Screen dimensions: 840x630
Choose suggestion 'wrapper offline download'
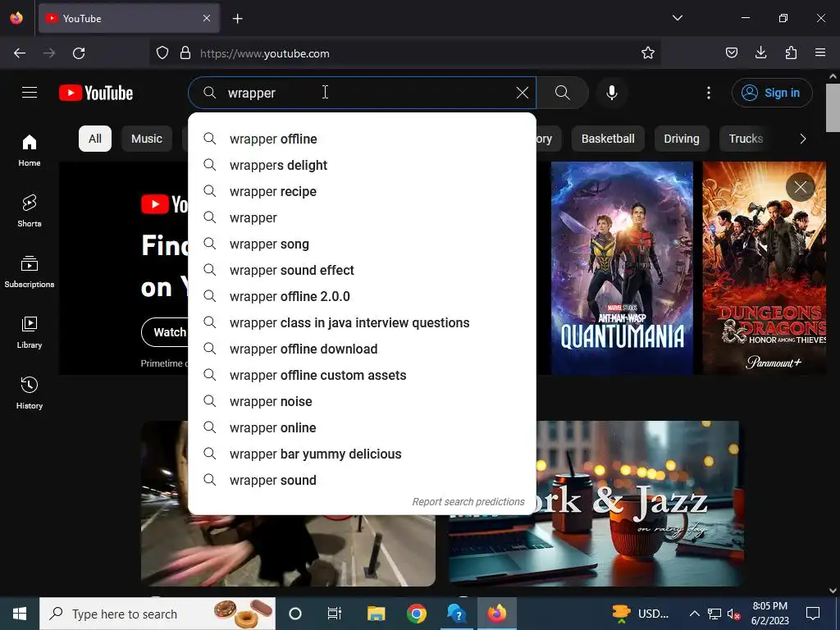coord(362,349)
